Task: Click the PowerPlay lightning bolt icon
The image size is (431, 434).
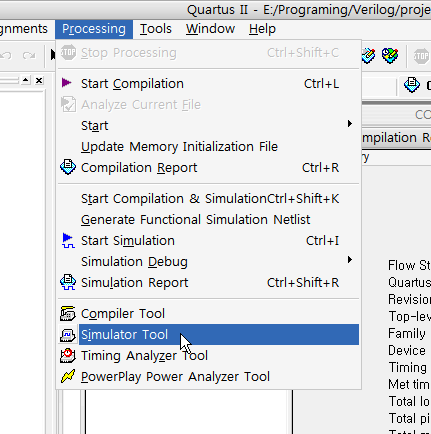Action: pyautogui.click(x=68, y=376)
